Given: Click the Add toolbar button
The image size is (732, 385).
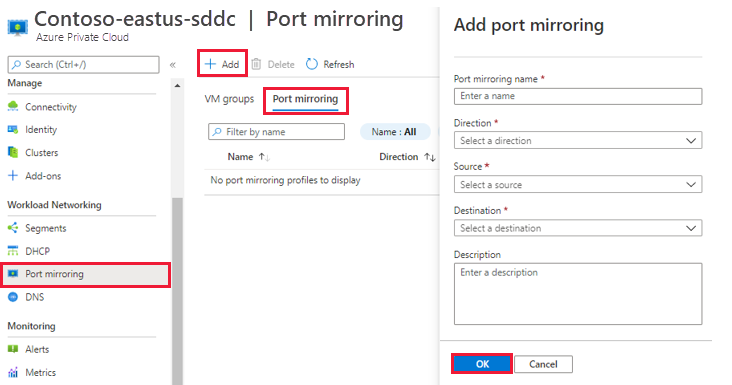Looking at the screenshot, I should [x=222, y=64].
